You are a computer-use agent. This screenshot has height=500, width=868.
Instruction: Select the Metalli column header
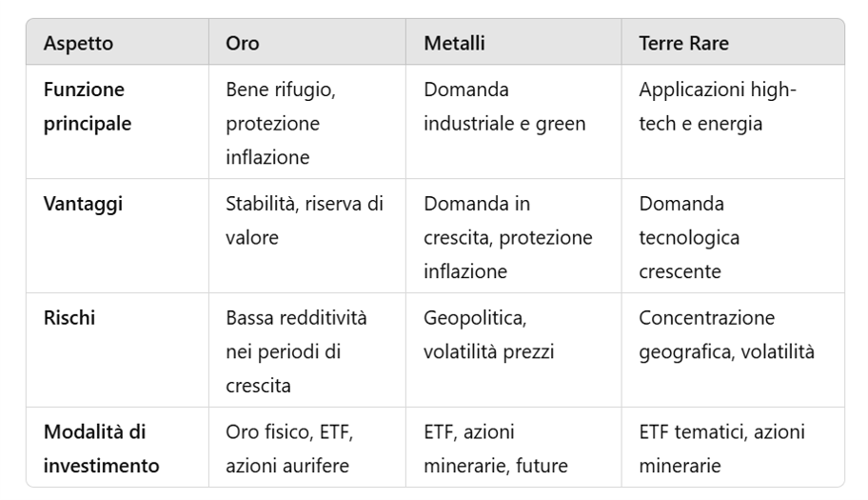click(454, 44)
